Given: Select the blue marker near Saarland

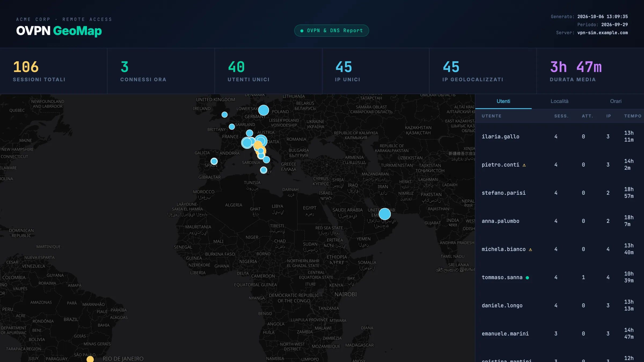Looking at the screenshot, I should point(232,127).
